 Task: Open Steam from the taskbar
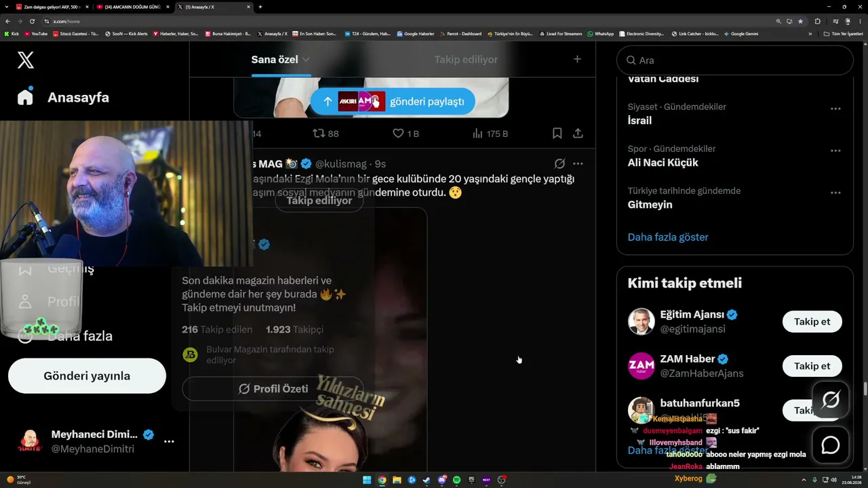click(x=427, y=480)
